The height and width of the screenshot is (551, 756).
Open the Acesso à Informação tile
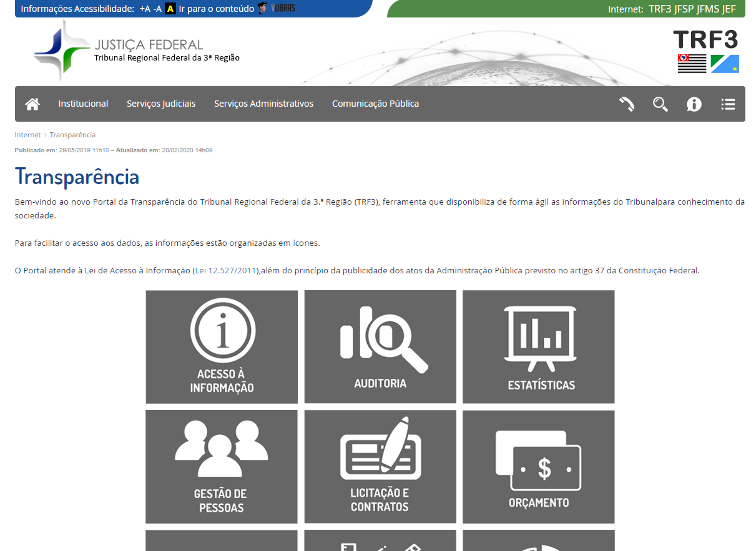pyautogui.click(x=222, y=347)
